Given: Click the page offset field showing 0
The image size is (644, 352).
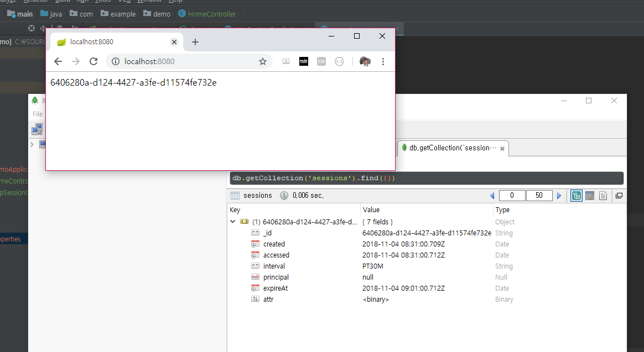Looking at the screenshot, I should (x=512, y=195).
